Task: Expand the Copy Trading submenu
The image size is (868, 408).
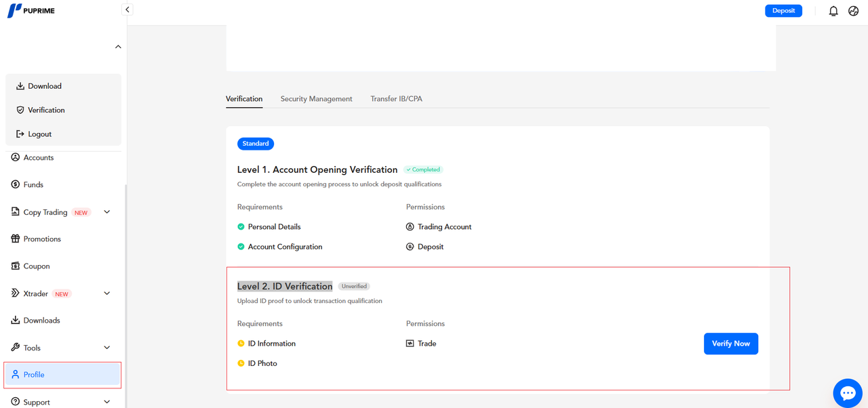Action: pyautogui.click(x=106, y=212)
